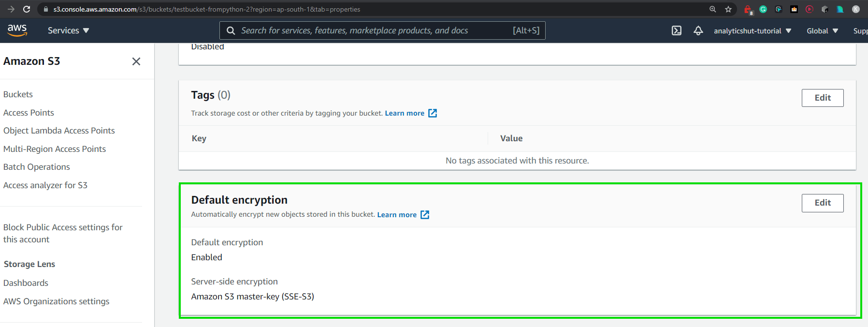Open the blue cursor extension icon
Screen dimensions: 868x327
pyautogui.click(x=779, y=9)
